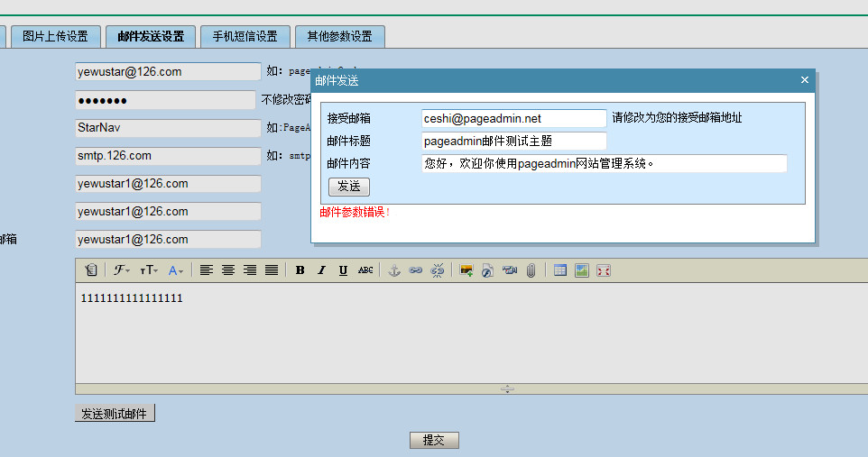Open the font family dropdown
The image size is (868, 457).
(122, 270)
